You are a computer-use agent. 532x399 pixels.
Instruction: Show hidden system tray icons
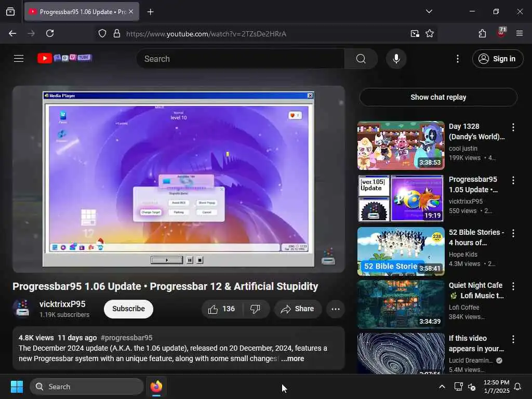442,387
